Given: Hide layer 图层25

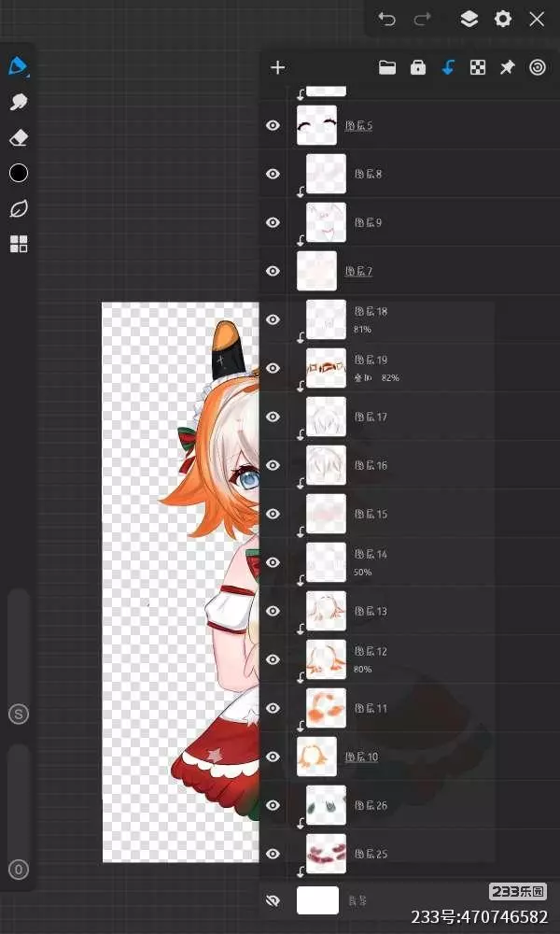Looking at the screenshot, I should [x=273, y=854].
